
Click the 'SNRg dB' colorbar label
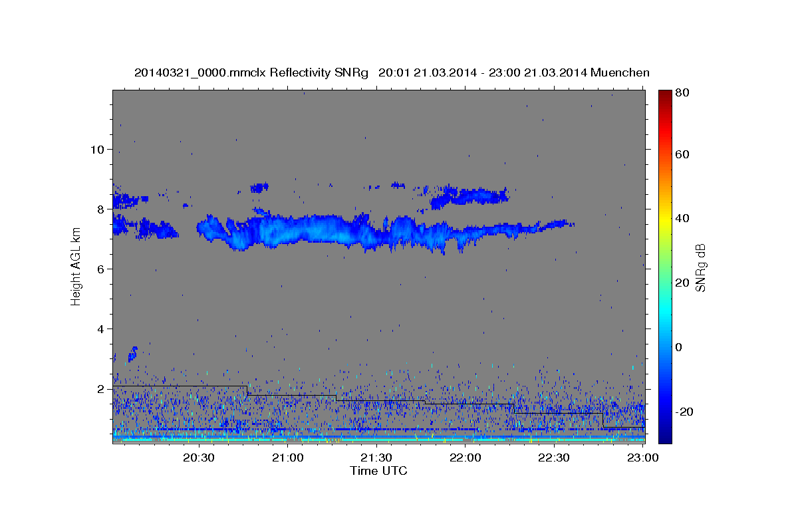(700, 267)
